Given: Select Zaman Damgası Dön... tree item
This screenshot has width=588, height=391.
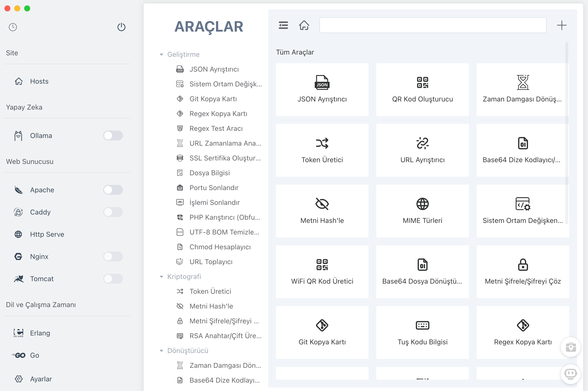Looking at the screenshot, I should [218, 365].
